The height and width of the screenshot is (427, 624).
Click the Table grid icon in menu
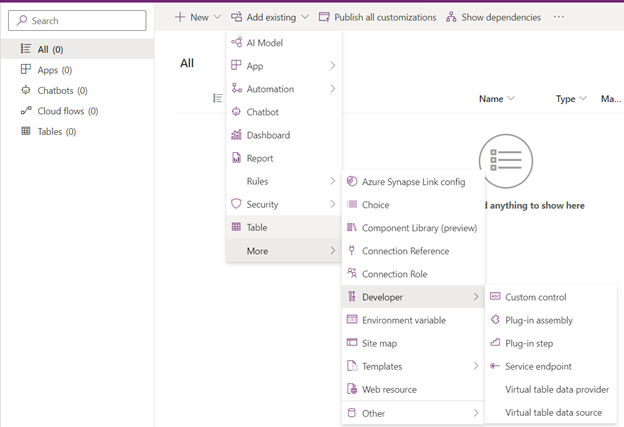tap(236, 227)
